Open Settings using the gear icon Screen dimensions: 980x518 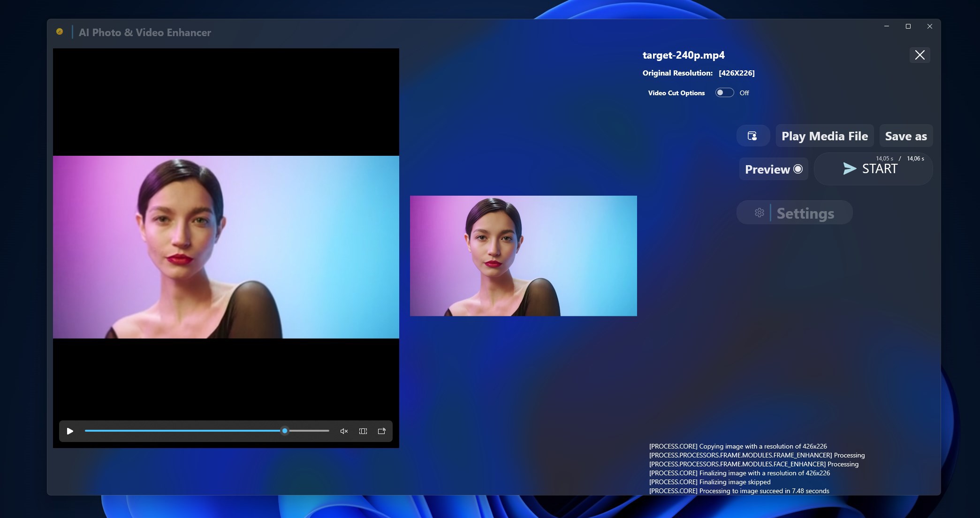(760, 213)
